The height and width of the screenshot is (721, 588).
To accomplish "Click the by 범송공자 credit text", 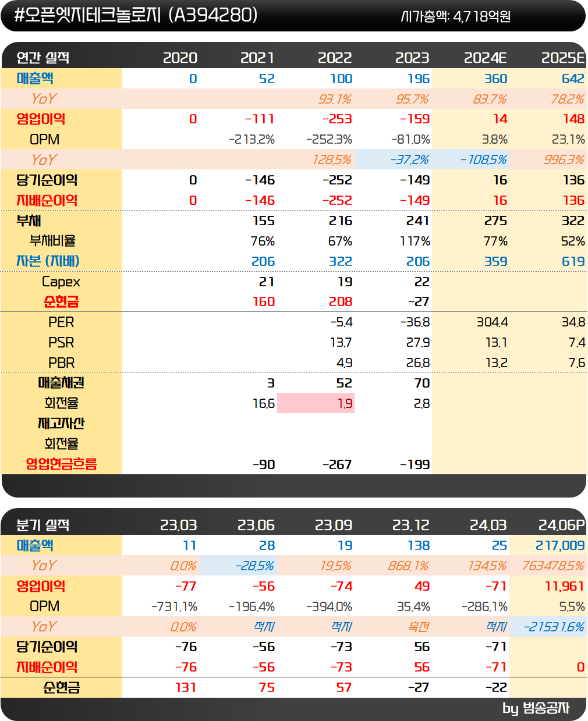I will pos(536,708).
